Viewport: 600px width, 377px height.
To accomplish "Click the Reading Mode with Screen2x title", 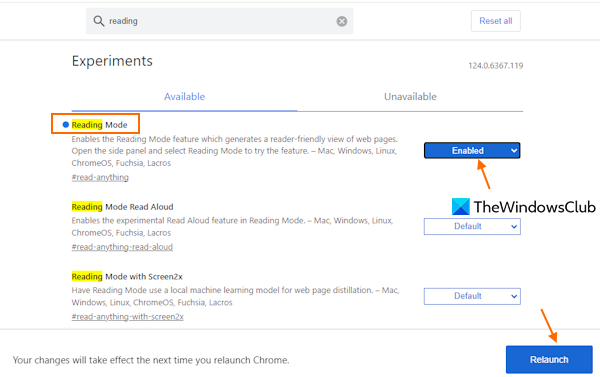I will (x=127, y=276).
